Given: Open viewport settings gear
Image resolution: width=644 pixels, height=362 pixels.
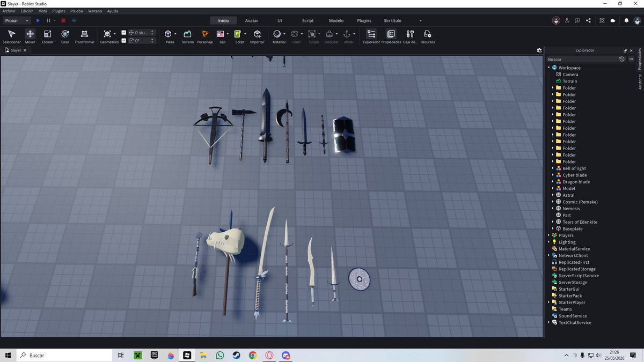Looking at the screenshot, I should [539, 50].
